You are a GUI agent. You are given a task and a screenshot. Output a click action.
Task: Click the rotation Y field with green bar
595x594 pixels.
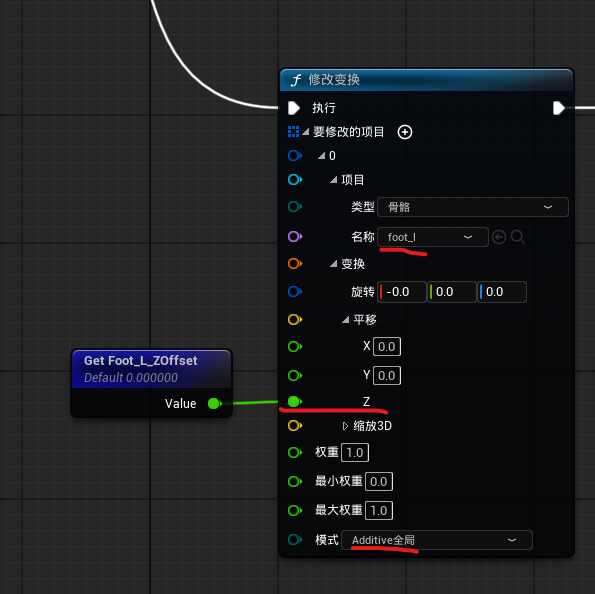[452, 292]
